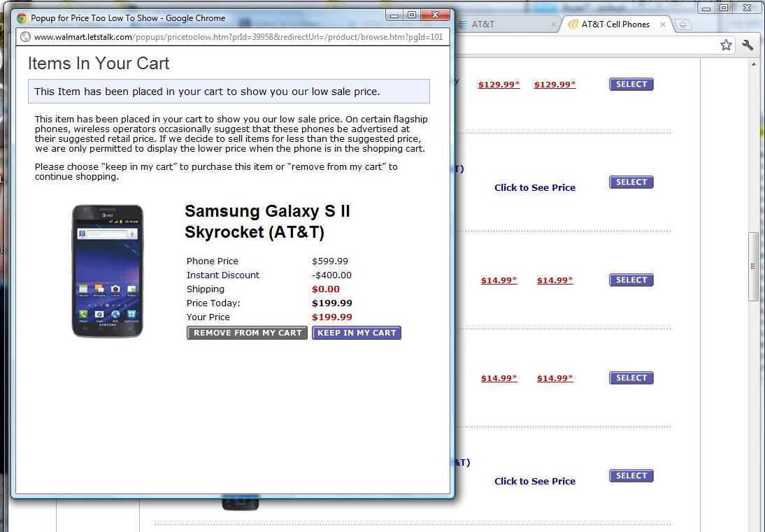Maximize the main Chrome window behind the popup

point(724,8)
